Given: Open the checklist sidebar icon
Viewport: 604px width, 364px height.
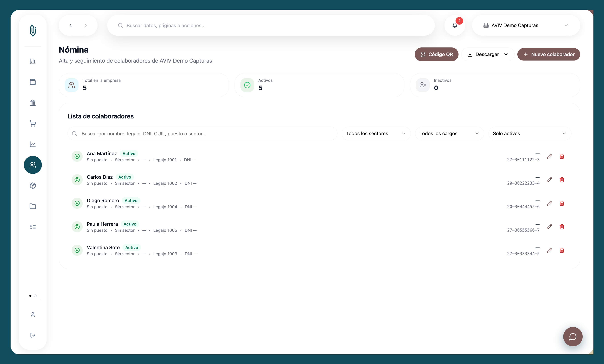Looking at the screenshot, I should point(33,227).
